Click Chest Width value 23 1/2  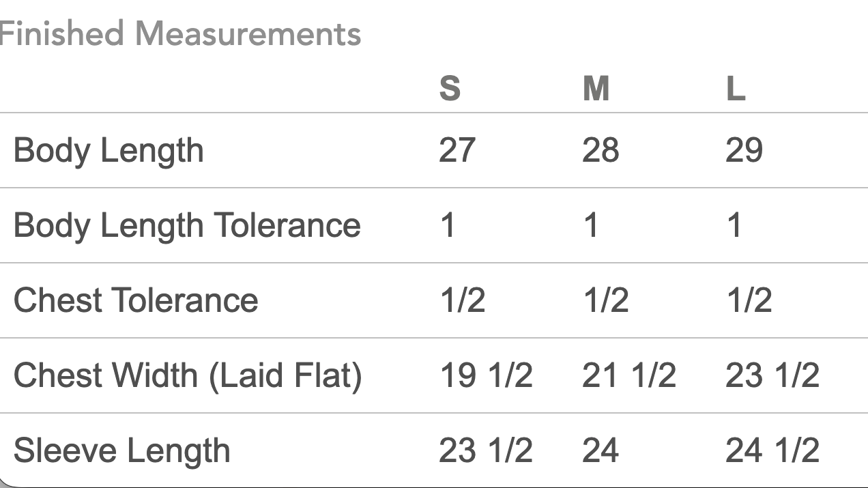(772, 375)
